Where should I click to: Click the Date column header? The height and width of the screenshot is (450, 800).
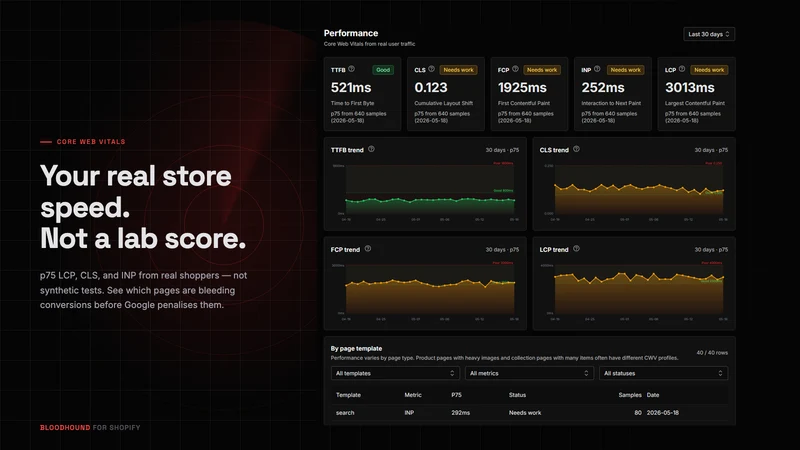(653, 395)
